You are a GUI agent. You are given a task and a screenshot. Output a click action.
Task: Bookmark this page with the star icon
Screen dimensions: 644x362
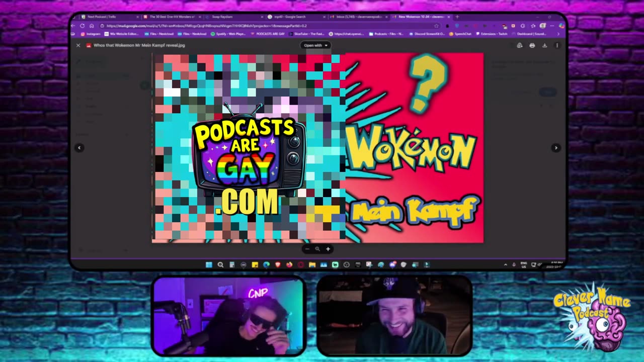pyautogui.click(x=436, y=26)
